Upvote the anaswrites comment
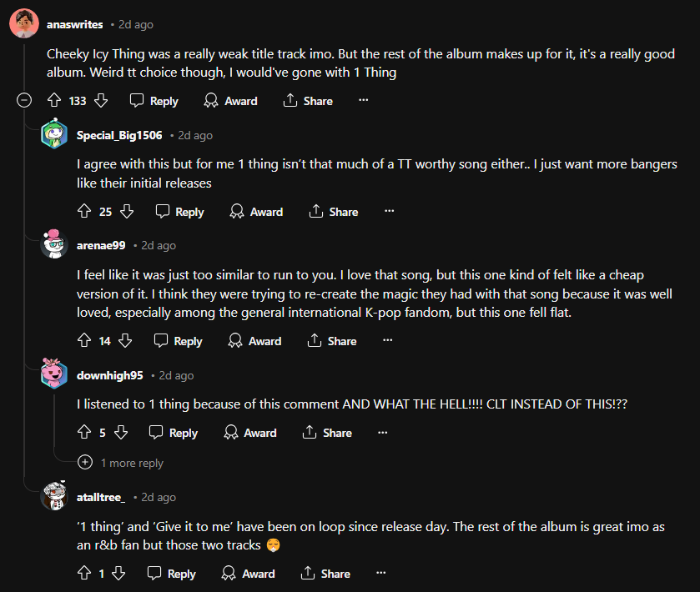700x592 pixels. (x=54, y=101)
